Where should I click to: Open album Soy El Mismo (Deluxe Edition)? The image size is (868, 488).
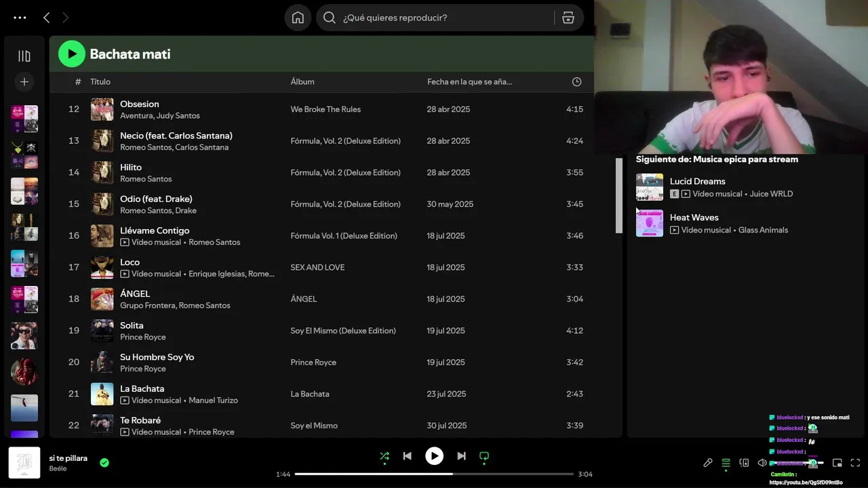[343, 331]
